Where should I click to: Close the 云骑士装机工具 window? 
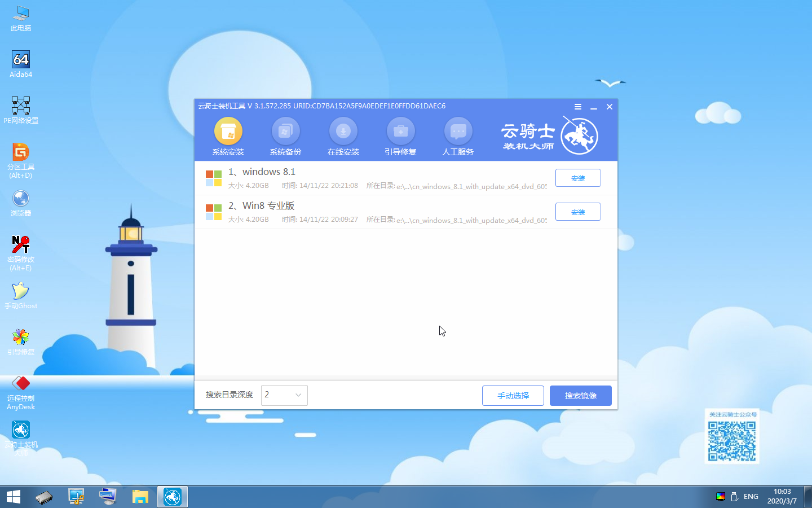point(610,107)
